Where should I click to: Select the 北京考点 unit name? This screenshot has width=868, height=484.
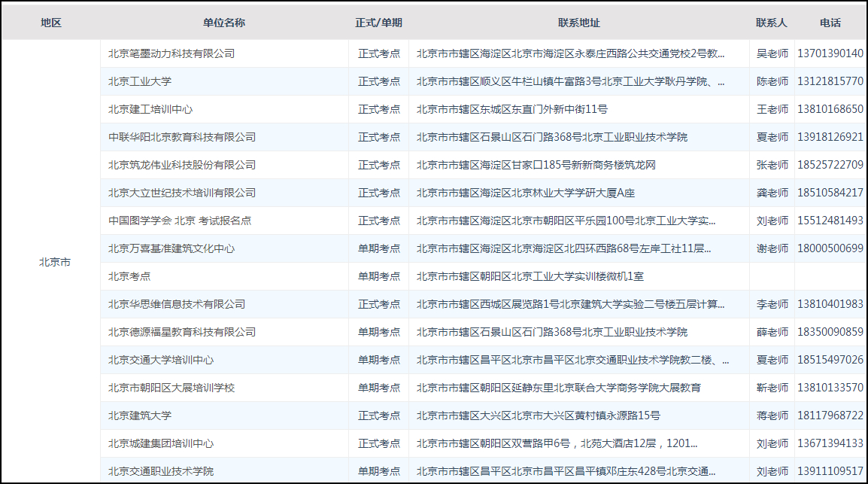(129, 276)
